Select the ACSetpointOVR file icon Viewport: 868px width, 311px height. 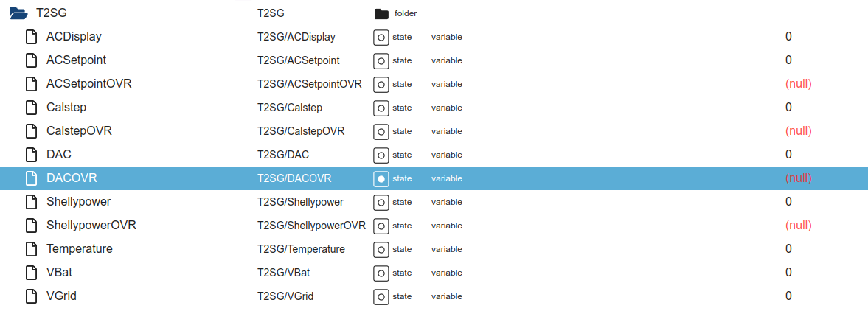32,84
